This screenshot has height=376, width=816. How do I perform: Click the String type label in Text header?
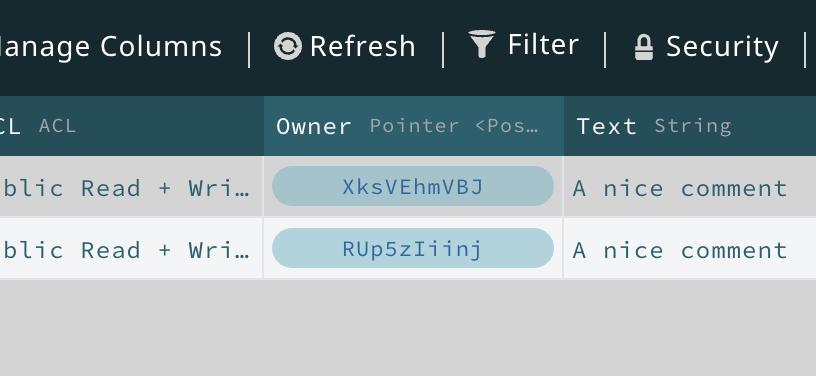693,126
